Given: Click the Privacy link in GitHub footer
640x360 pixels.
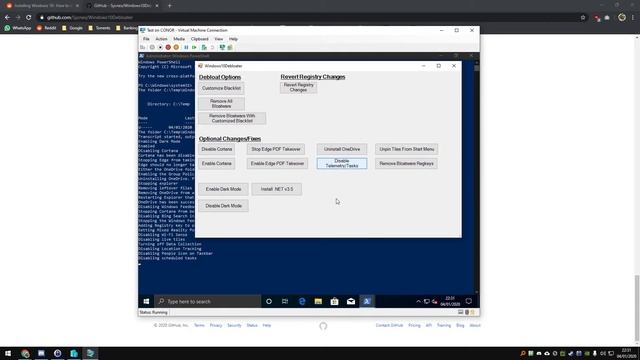Looking at the screenshot, I should (216, 326).
